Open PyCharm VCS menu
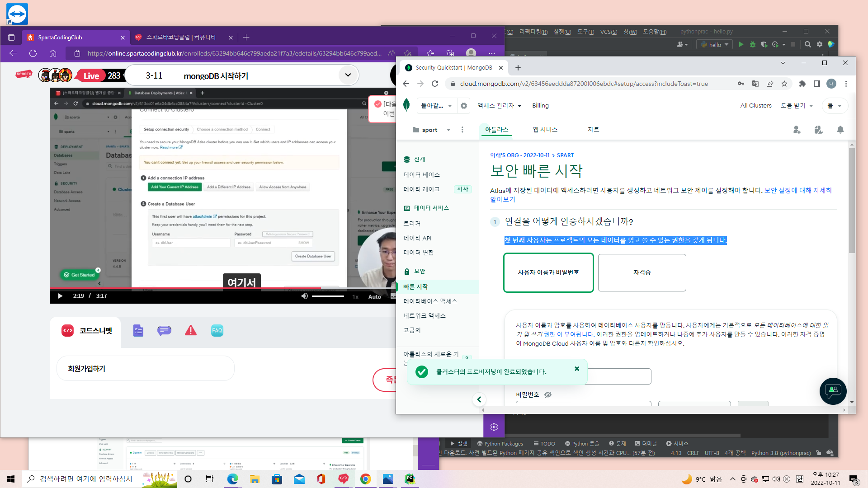This screenshot has height=488, width=868. [609, 32]
